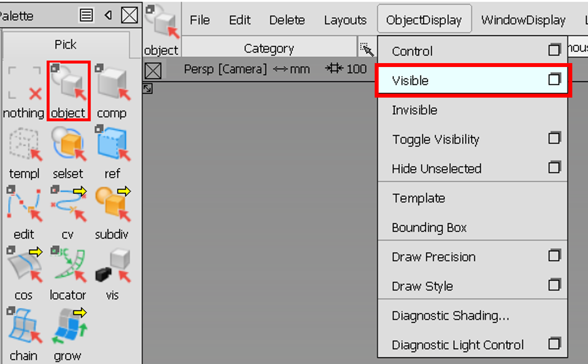588x364 pixels.
Task: Open the Toggle Visibility option box
Action: 554,138
